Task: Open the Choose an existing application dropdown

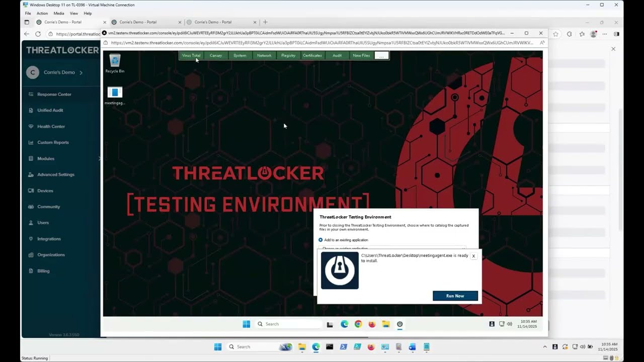Action: click(392, 248)
